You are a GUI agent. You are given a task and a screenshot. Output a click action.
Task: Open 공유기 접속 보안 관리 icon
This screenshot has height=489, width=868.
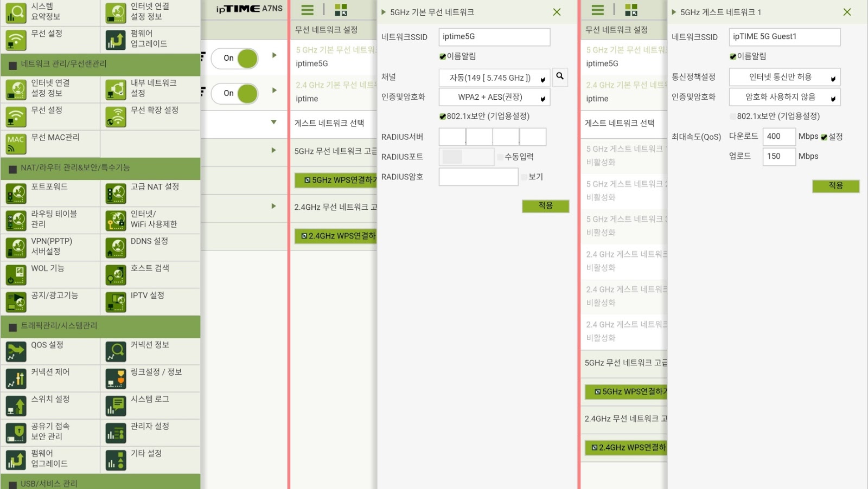click(16, 433)
